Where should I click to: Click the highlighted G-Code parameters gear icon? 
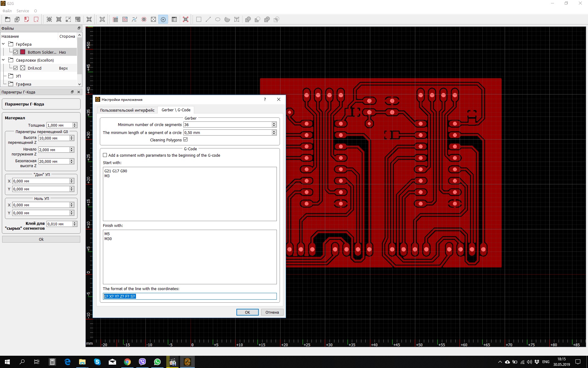click(163, 19)
